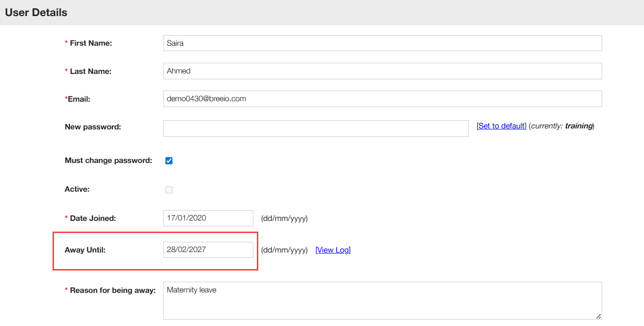Viewport: 644px width, 326px height.
Task: Click the textarea resize handle corner
Action: [599, 316]
